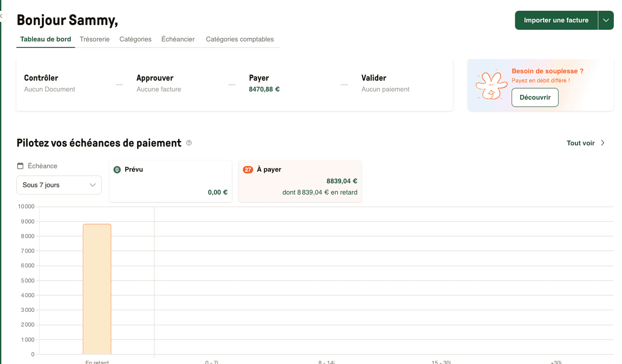Open the Tout voir link
Viewport: 622px width, 364px height.
pyautogui.click(x=581, y=143)
